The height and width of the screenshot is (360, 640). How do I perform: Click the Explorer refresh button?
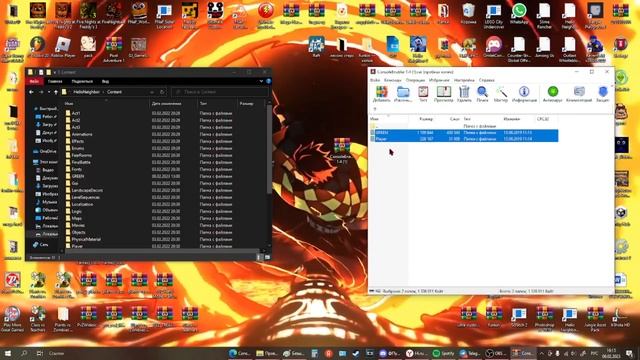pyautogui.click(x=162, y=92)
